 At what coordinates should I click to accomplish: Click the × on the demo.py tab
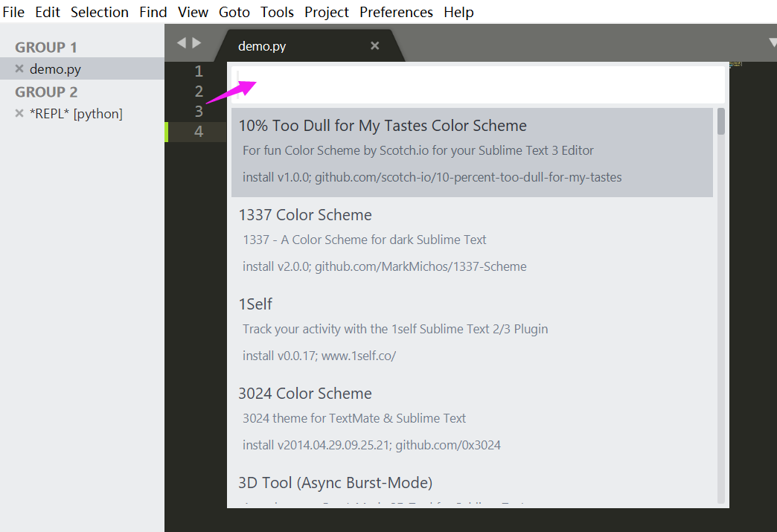click(374, 45)
